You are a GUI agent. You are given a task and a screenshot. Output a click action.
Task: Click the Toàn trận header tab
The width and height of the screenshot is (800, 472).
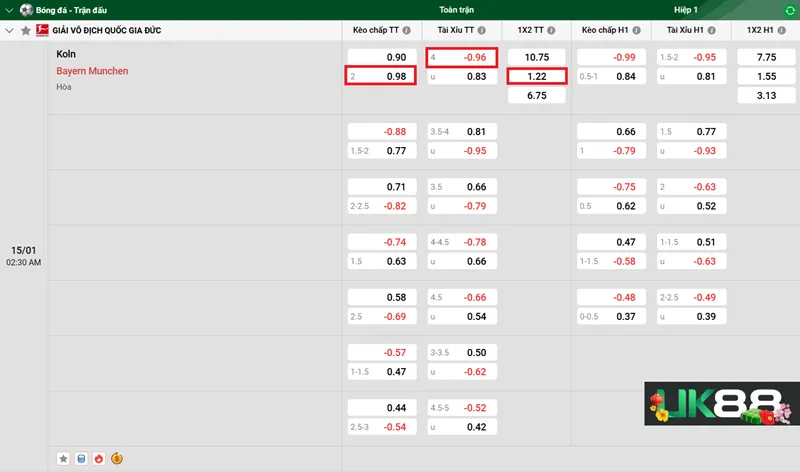pos(456,9)
